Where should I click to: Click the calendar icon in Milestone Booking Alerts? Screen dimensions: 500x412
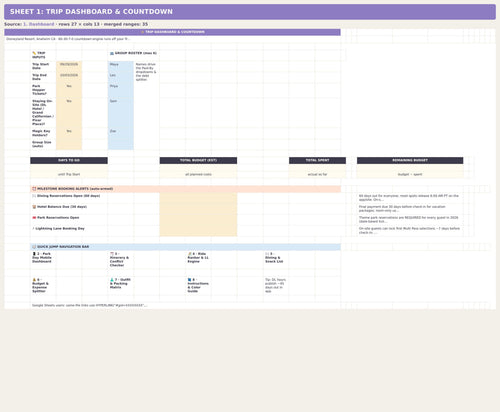pos(34,189)
